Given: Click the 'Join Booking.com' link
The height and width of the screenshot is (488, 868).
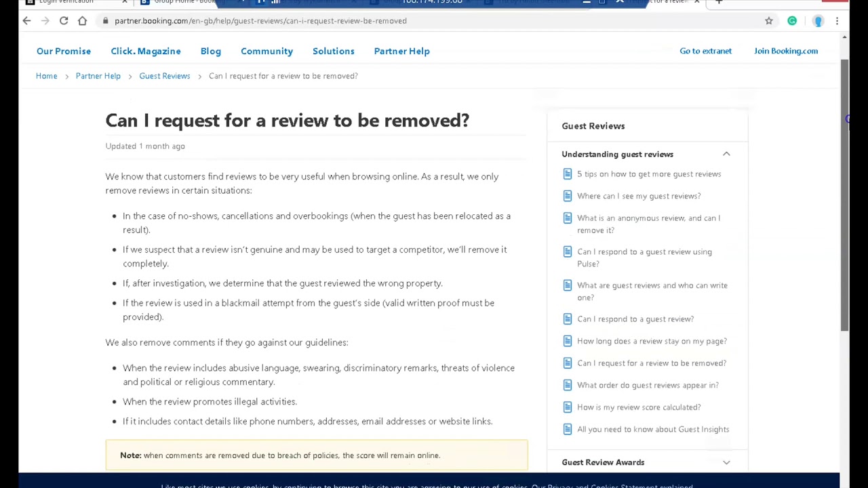Looking at the screenshot, I should [786, 51].
